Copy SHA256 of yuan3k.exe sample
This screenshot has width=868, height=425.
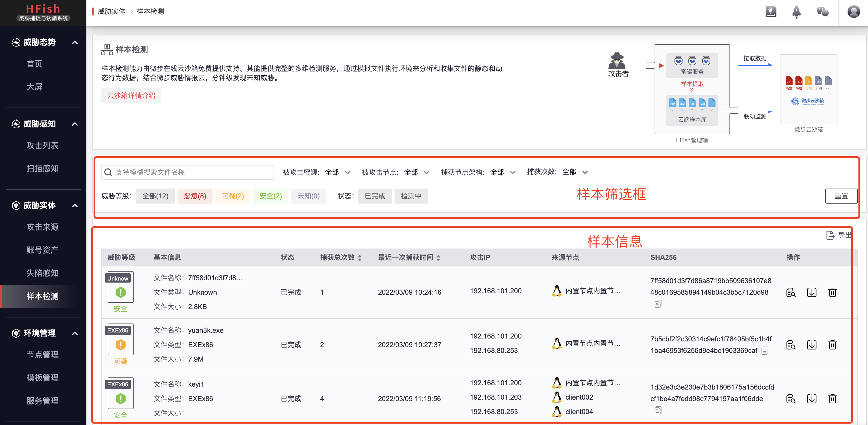[x=765, y=351]
